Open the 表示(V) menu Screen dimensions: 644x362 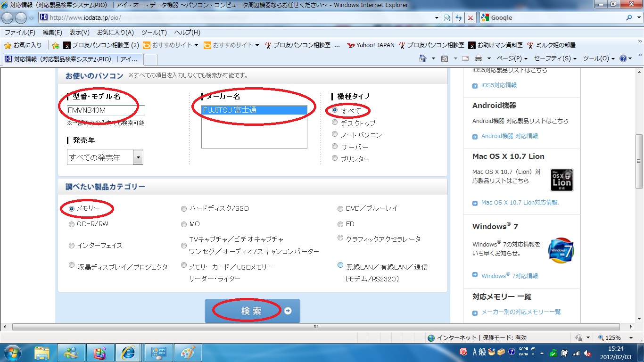tap(80, 33)
